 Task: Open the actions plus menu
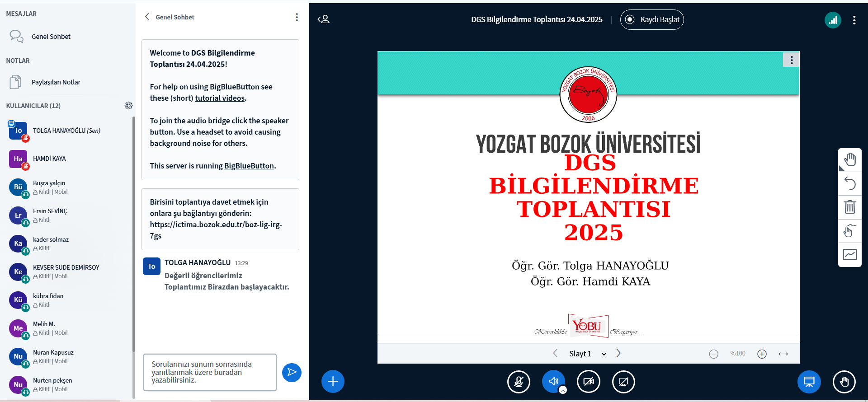coord(333,382)
